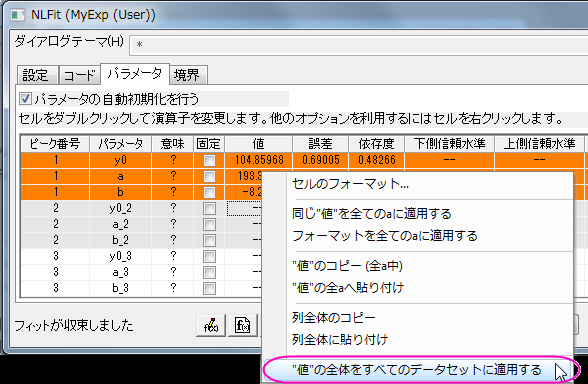The image size is (588, 384).
Task: Select the value cell 104.85968
Action: (259, 160)
